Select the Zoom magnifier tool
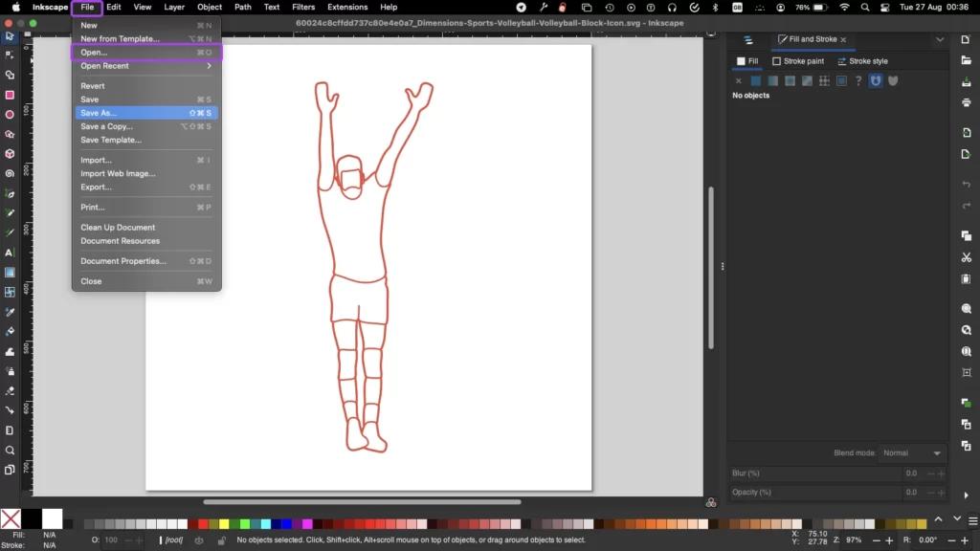980x551 pixels. coord(10,450)
